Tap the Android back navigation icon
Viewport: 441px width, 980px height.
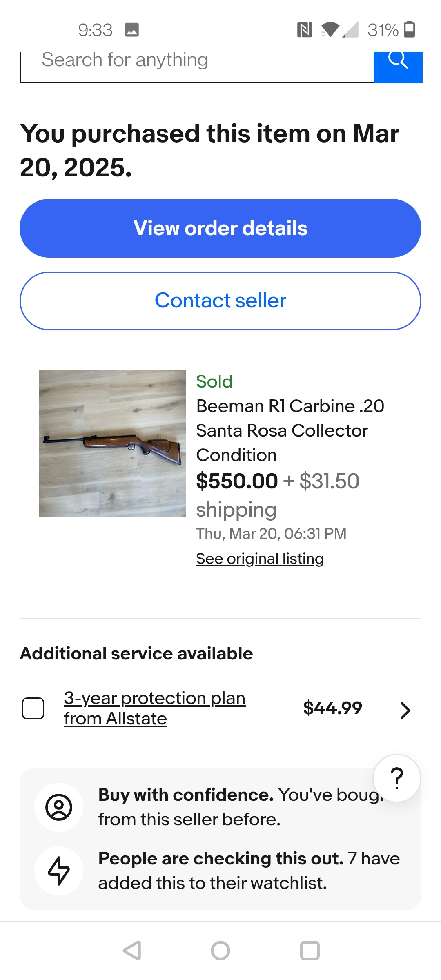(x=132, y=951)
